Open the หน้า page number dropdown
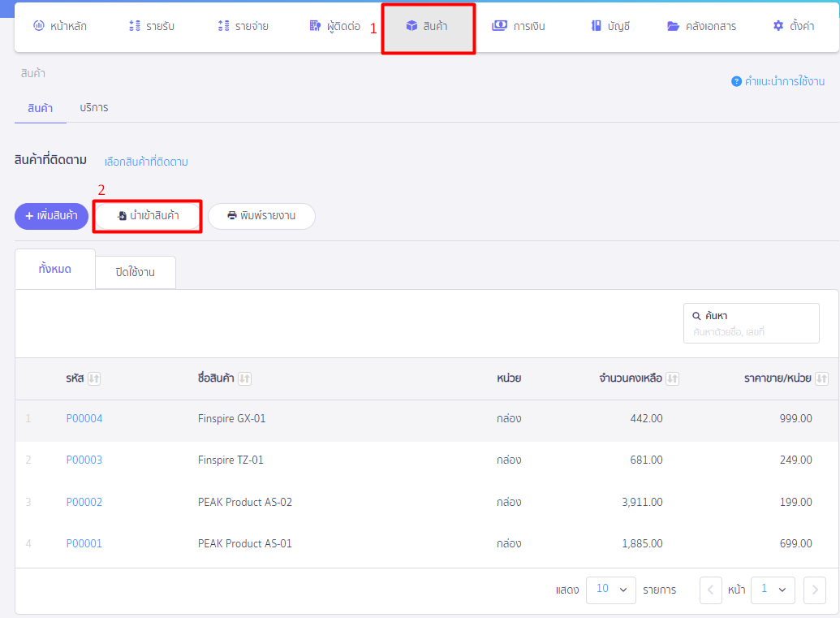Viewport: 840px width, 618px height. point(773,590)
